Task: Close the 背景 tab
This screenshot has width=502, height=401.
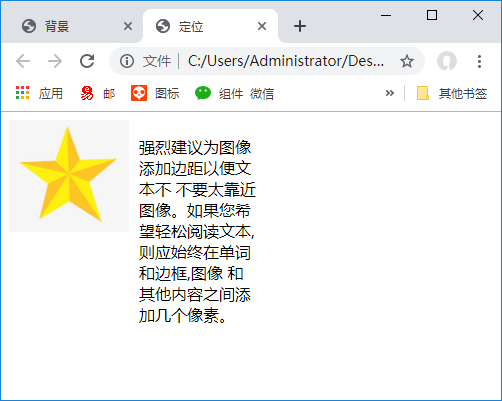Action: pyautogui.click(x=128, y=26)
